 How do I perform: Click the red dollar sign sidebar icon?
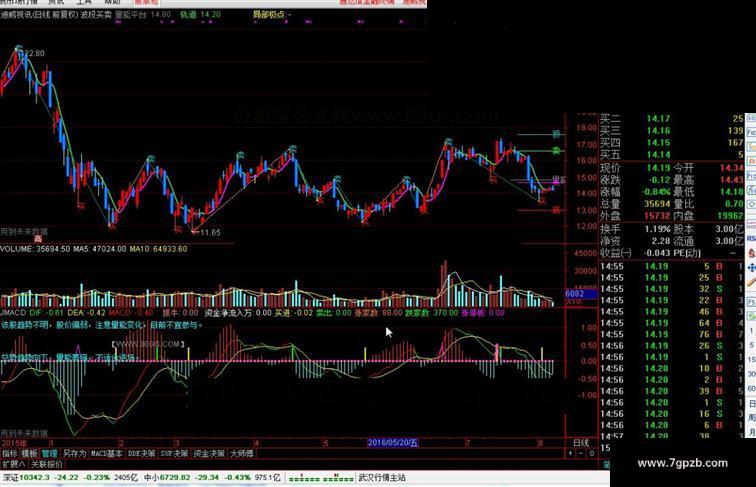(751, 253)
